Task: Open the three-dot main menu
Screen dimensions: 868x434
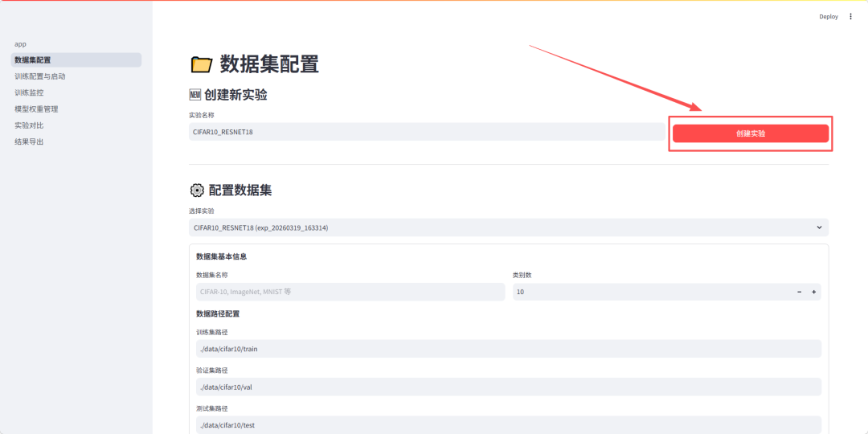Action: 851,16
